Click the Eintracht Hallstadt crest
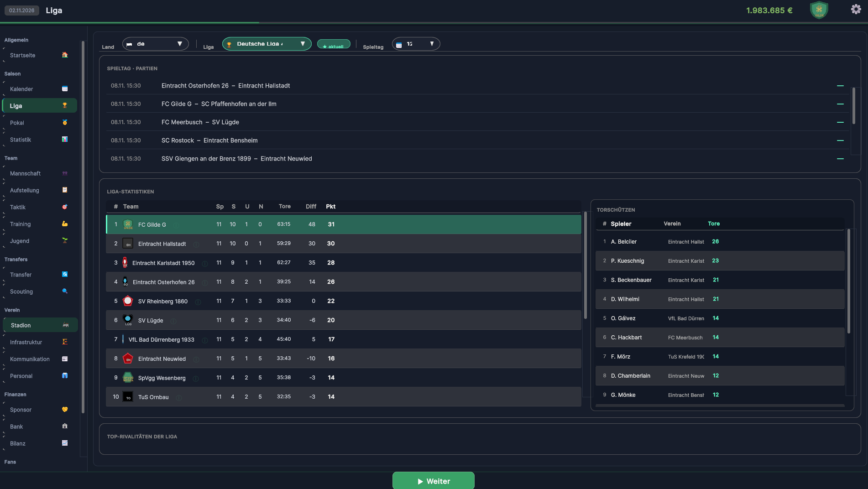 click(x=128, y=244)
